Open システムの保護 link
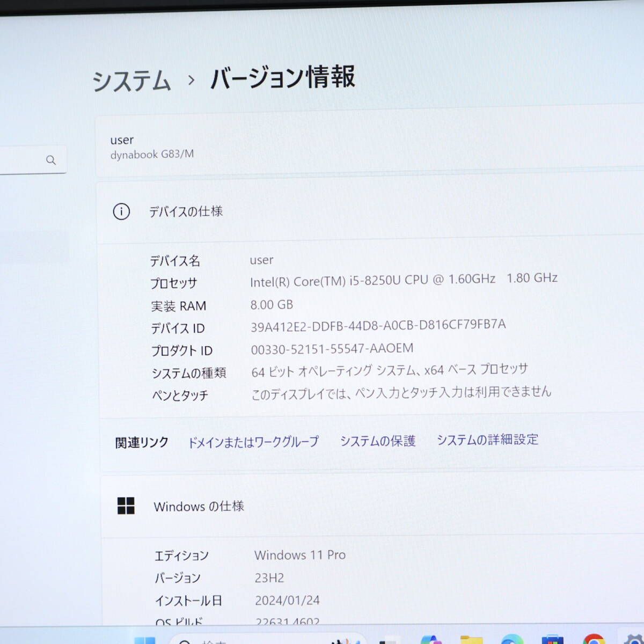Screen dimensions: 644x644 coord(378,441)
